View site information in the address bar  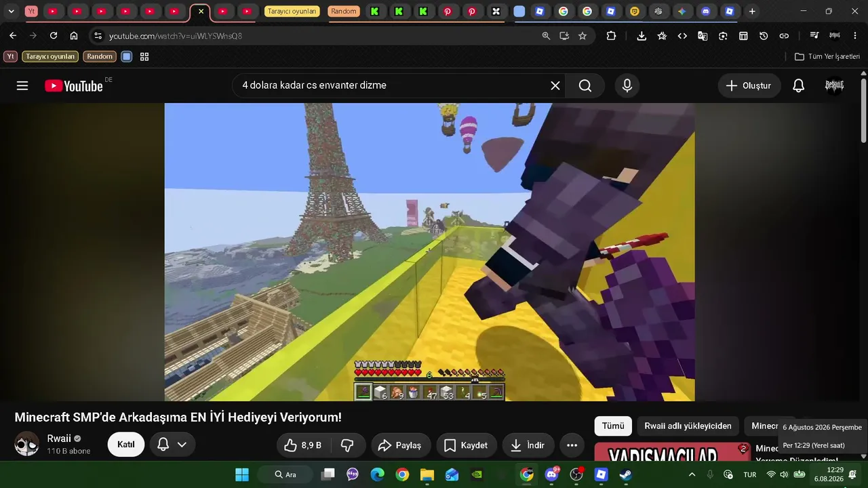pos(98,36)
